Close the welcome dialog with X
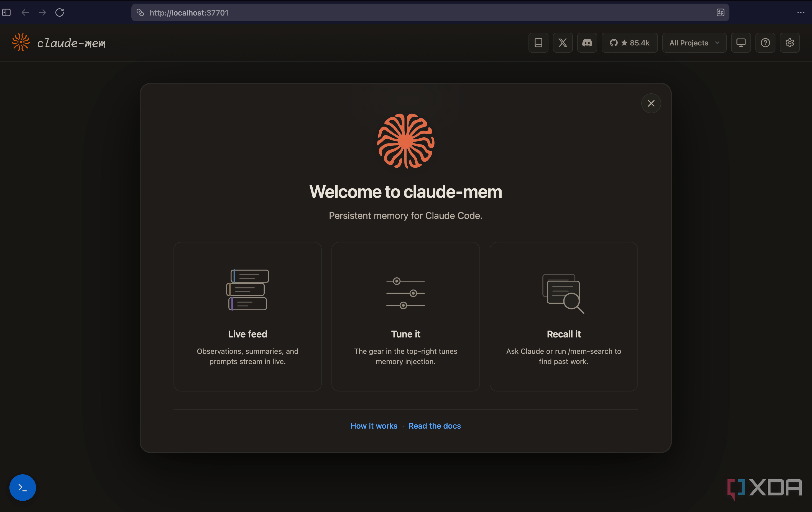812x512 pixels. click(651, 103)
